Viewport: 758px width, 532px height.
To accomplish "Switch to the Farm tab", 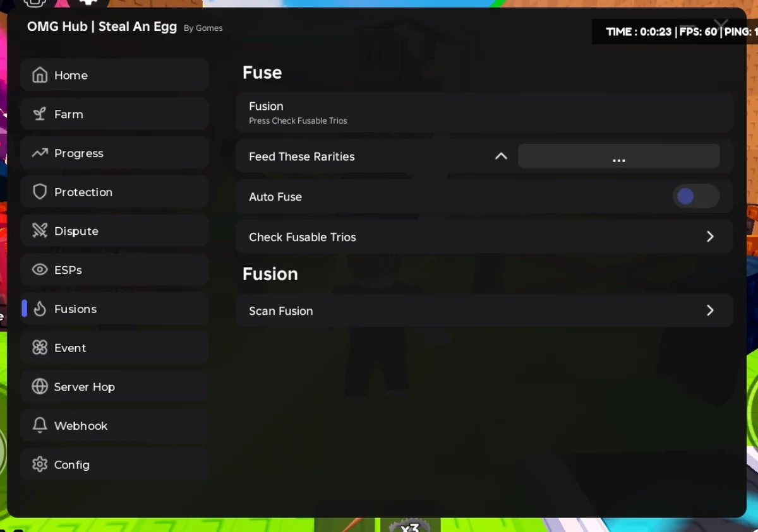I will click(114, 114).
